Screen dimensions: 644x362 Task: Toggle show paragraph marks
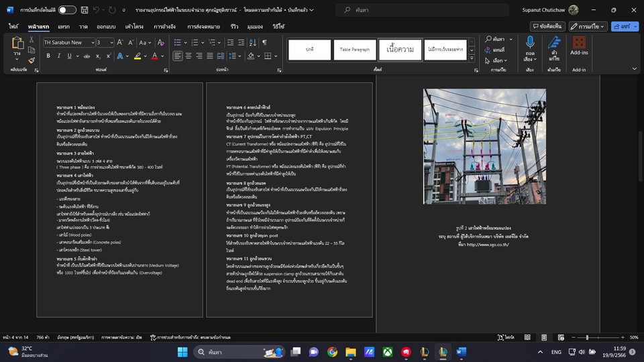[264, 42]
